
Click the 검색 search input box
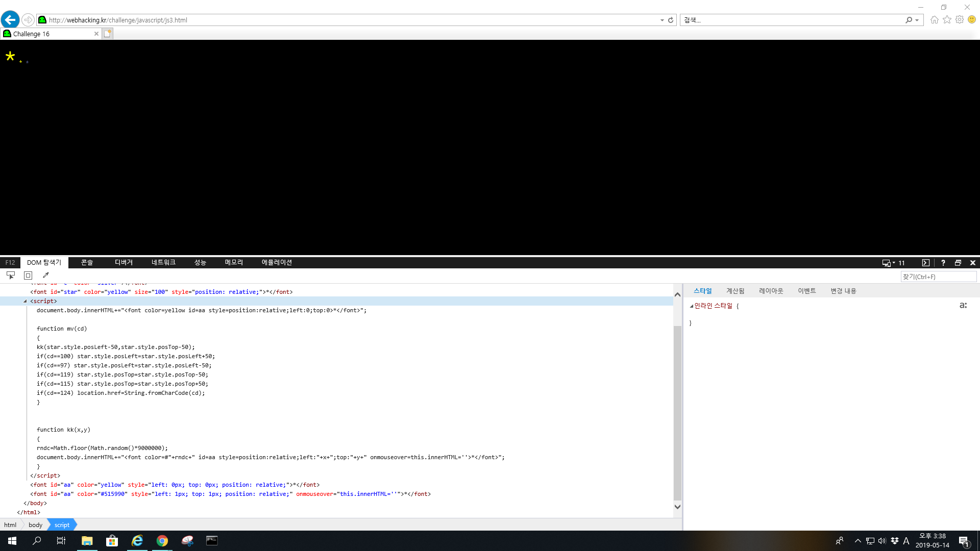792,20
